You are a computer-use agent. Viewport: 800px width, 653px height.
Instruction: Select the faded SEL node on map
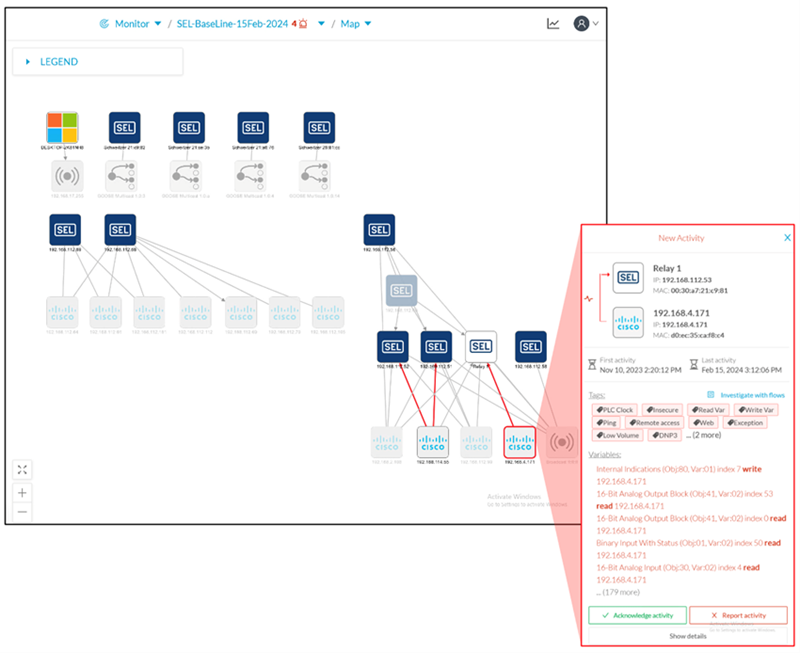401,291
